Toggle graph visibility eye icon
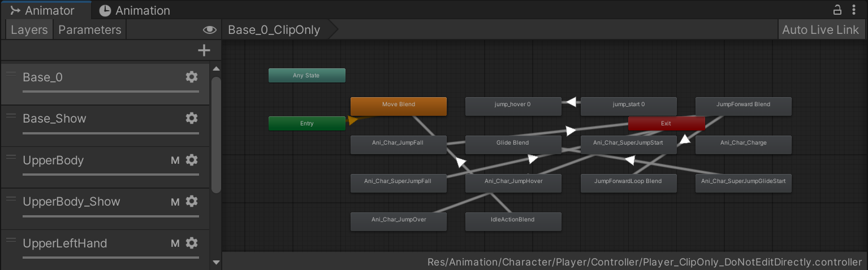The height and width of the screenshot is (270, 868). (x=210, y=30)
